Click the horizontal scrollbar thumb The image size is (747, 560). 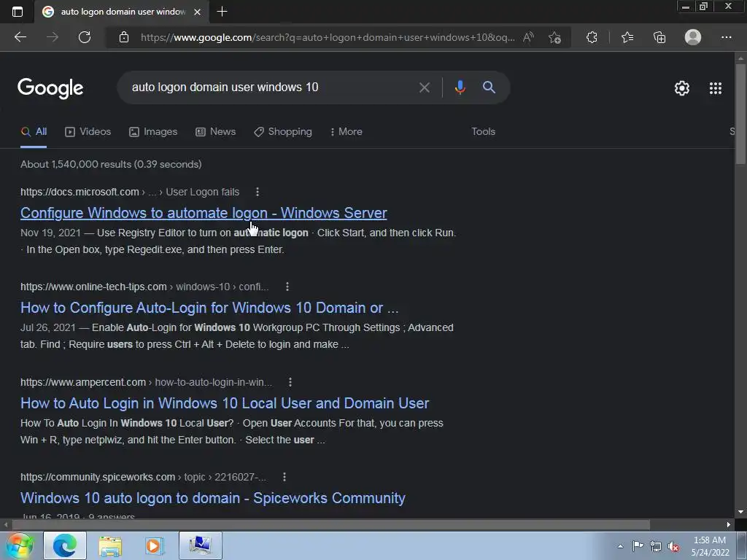pos(330,524)
